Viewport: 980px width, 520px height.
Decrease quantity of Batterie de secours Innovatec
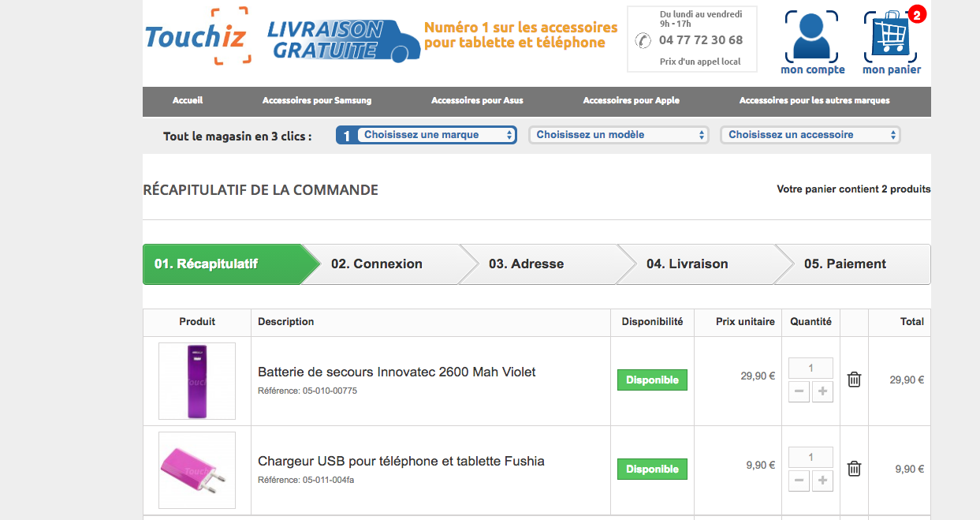(x=799, y=391)
